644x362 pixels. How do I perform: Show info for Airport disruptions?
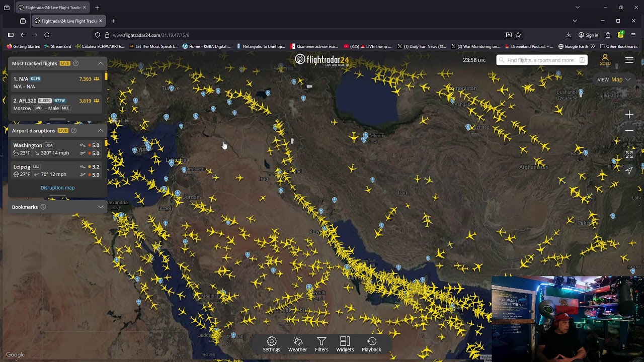tap(73, 131)
